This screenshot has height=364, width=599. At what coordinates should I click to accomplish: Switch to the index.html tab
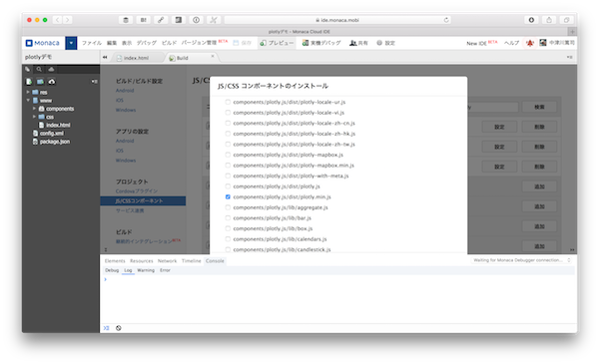point(137,58)
